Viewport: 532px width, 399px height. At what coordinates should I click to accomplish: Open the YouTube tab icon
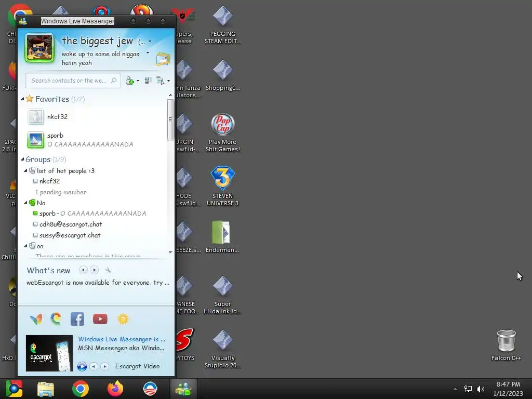pyautogui.click(x=100, y=319)
